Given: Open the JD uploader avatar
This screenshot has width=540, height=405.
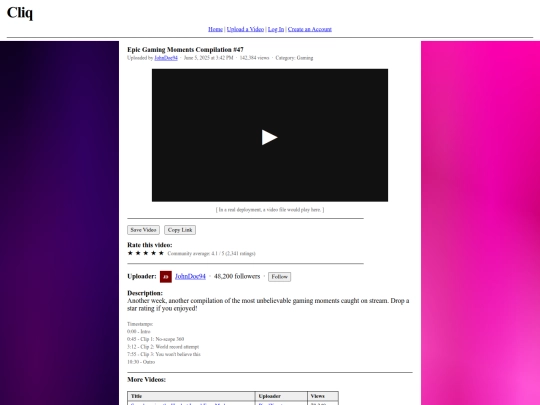Looking at the screenshot, I should point(166,277).
